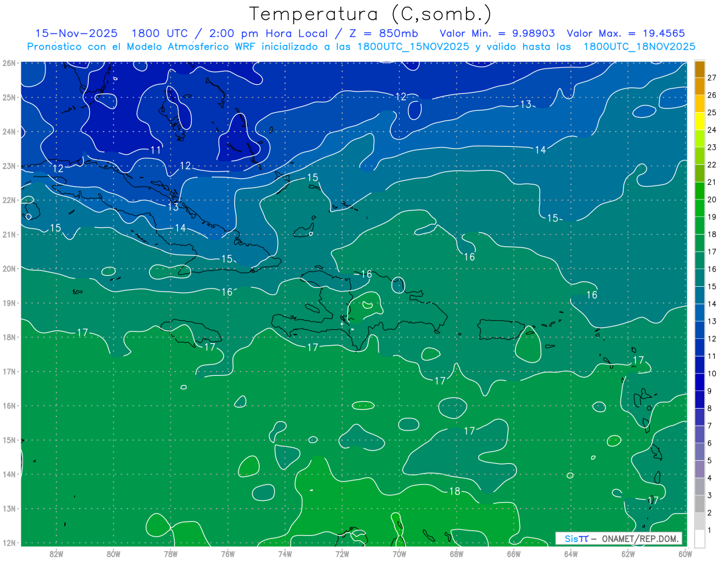This screenshot has width=728, height=562.
Task: Click the "76W" longitude label
Action: pyautogui.click(x=227, y=554)
